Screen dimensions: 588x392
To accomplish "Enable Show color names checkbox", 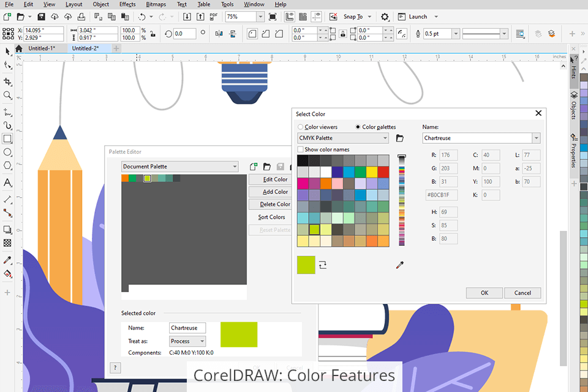I will pos(300,149).
